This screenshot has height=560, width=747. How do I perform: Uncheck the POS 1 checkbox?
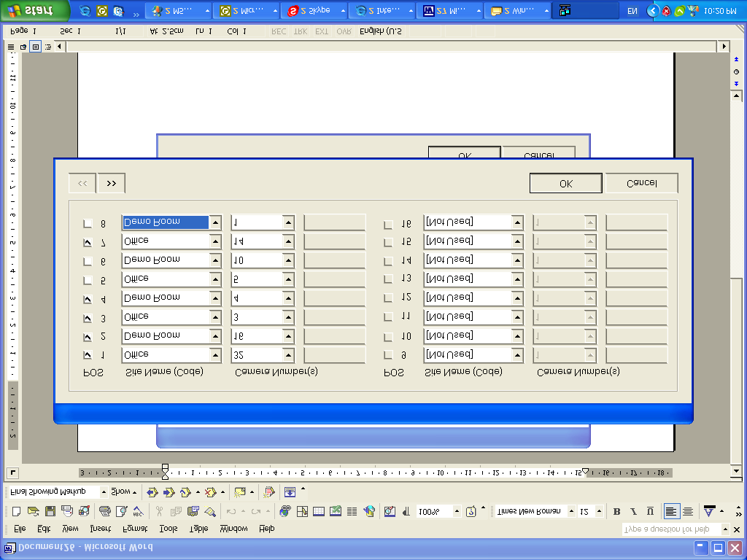pos(88,355)
